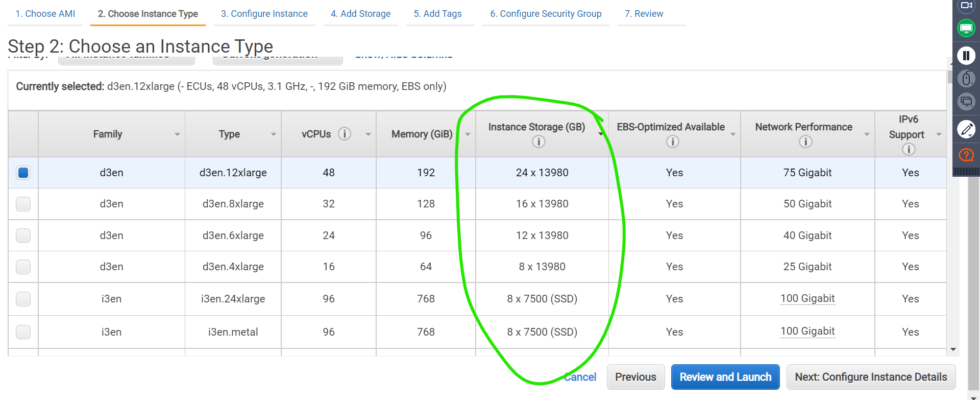The width and height of the screenshot is (980, 400).
Task: Go to 5. Add Tags tab
Action: (437, 14)
